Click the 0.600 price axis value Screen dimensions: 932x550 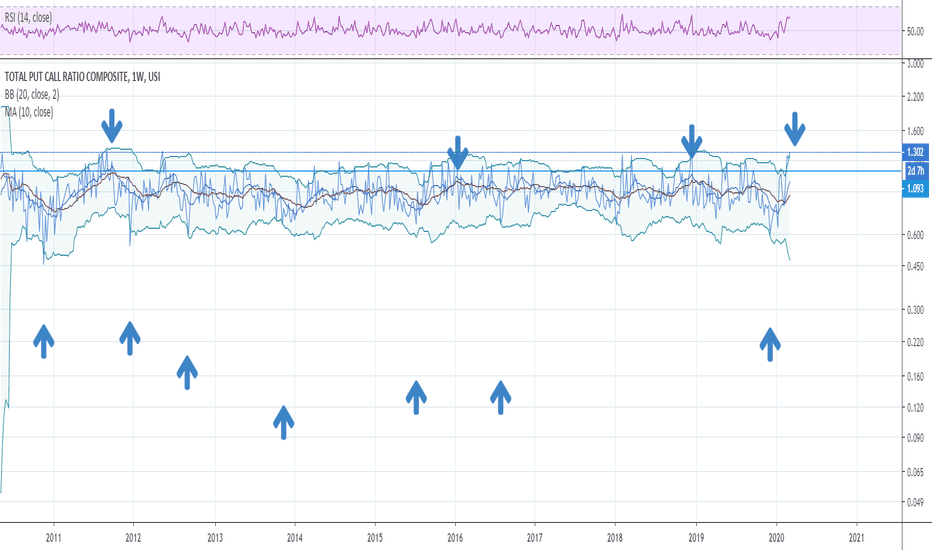click(x=915, y=235)
